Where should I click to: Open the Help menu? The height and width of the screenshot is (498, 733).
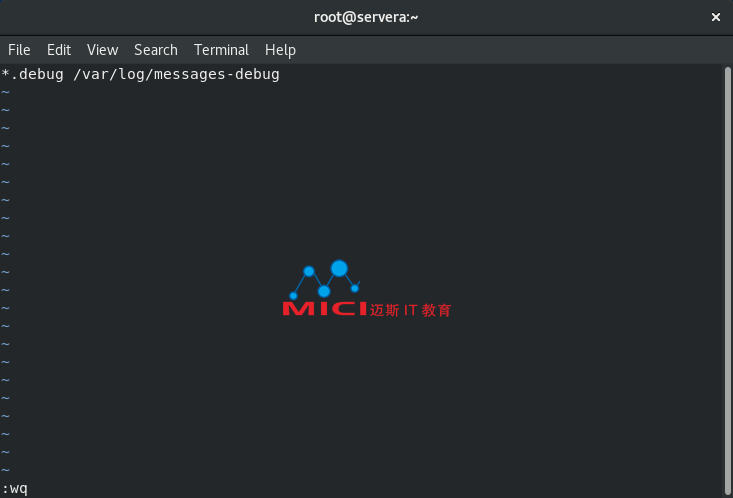[280, 50]
